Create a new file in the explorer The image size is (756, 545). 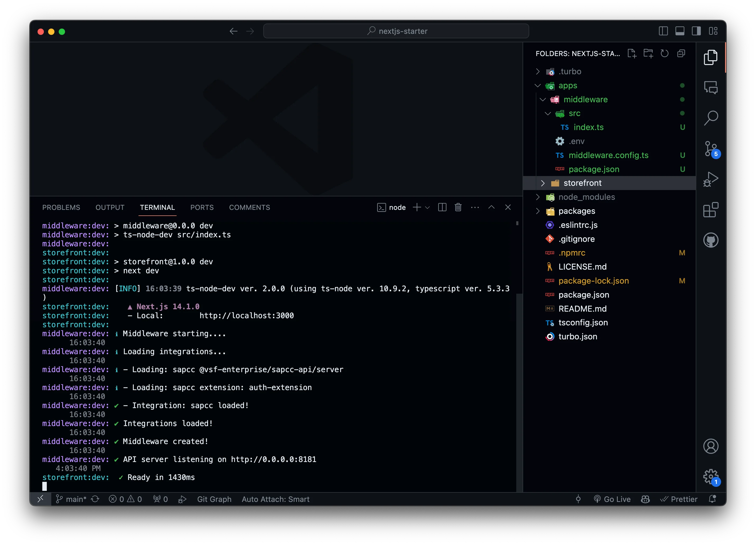pos(632,53)
